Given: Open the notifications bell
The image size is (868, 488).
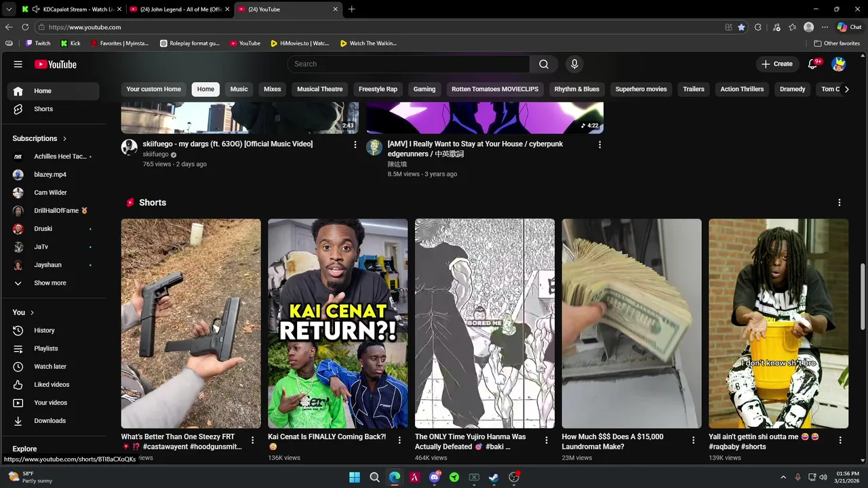Looking at the screenshot, I should (x=813, y=64).
